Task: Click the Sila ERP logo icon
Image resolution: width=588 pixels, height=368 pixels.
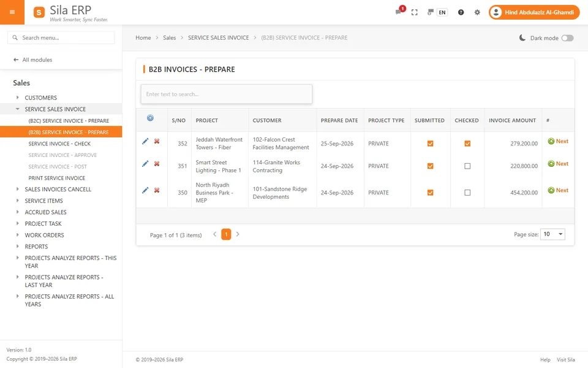Action: pos(39,12)
